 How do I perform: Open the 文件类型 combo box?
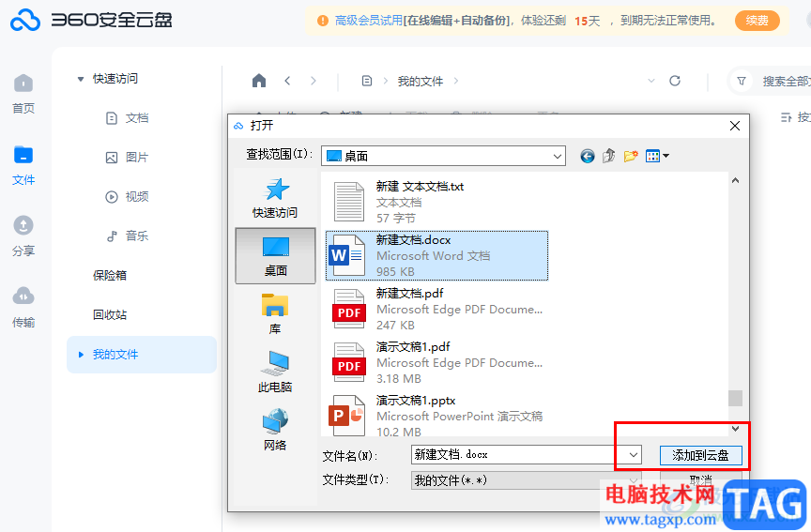[526, 480]
